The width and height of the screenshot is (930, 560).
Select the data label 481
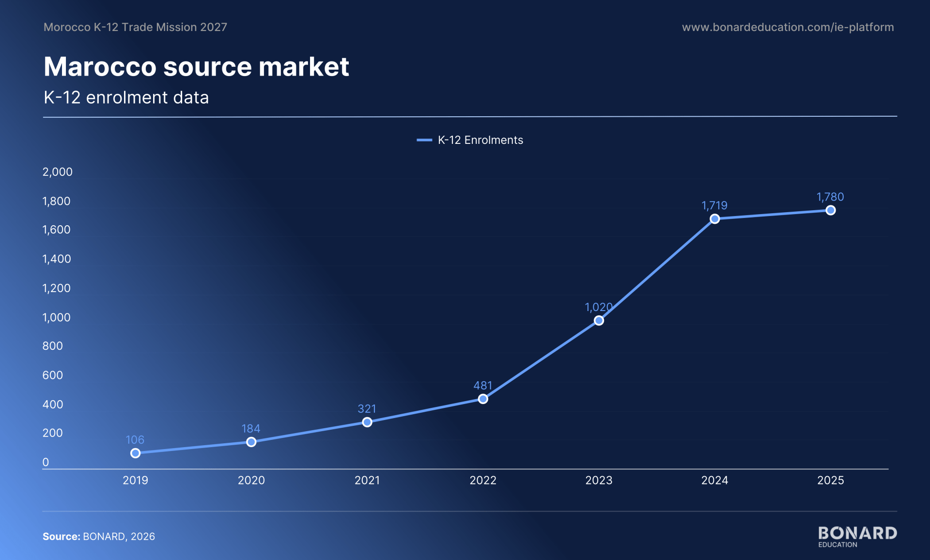pos(483,386)
